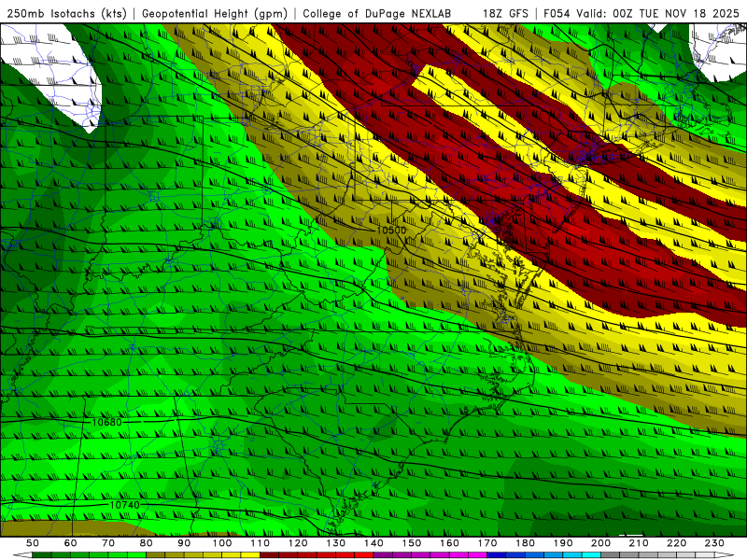Click the 10500 height contour label
Image resolution: width=747 pixels, height=560 pixels.
click(x=391, y=231)
